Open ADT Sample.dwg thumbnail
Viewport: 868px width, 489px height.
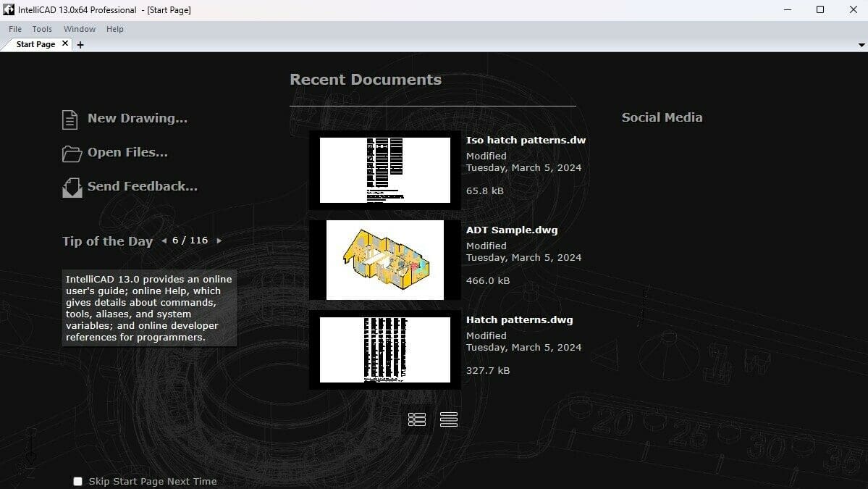pos(384,260)
